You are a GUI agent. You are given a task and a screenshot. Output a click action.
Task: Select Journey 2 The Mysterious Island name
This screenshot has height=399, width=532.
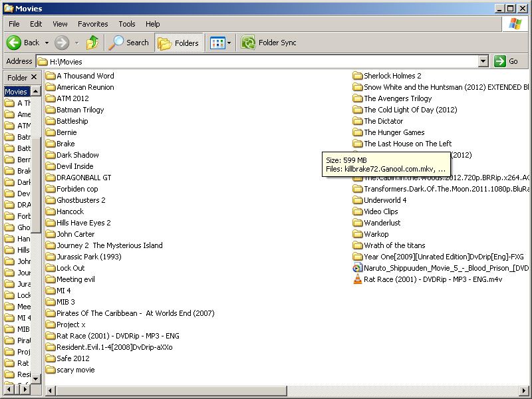pyautogui.click(x=110, y=245)
